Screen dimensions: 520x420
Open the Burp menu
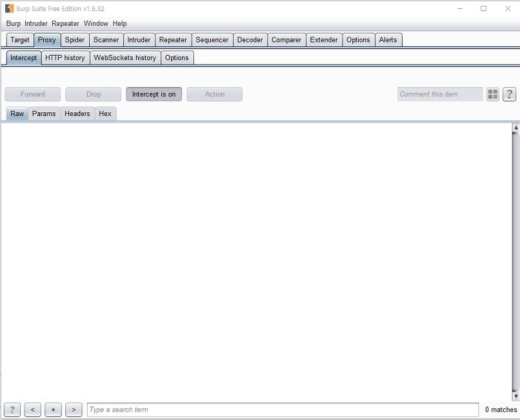tap(13, 24)
